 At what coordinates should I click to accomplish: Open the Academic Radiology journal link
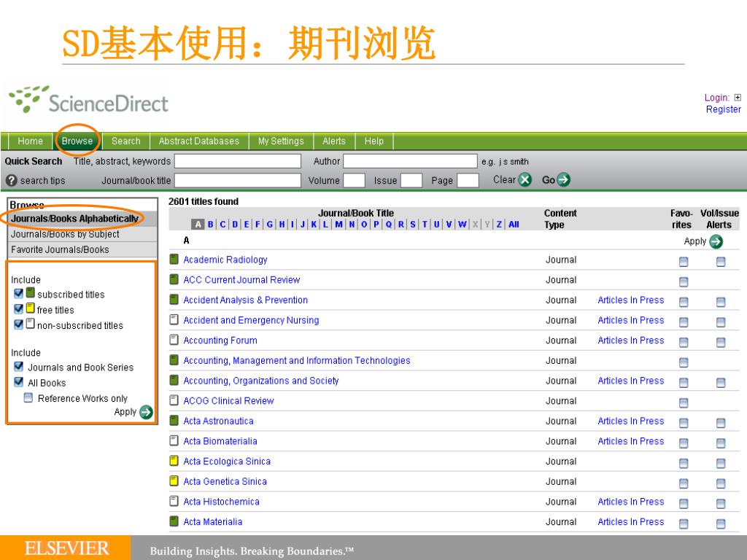click(x=225, y=260)
